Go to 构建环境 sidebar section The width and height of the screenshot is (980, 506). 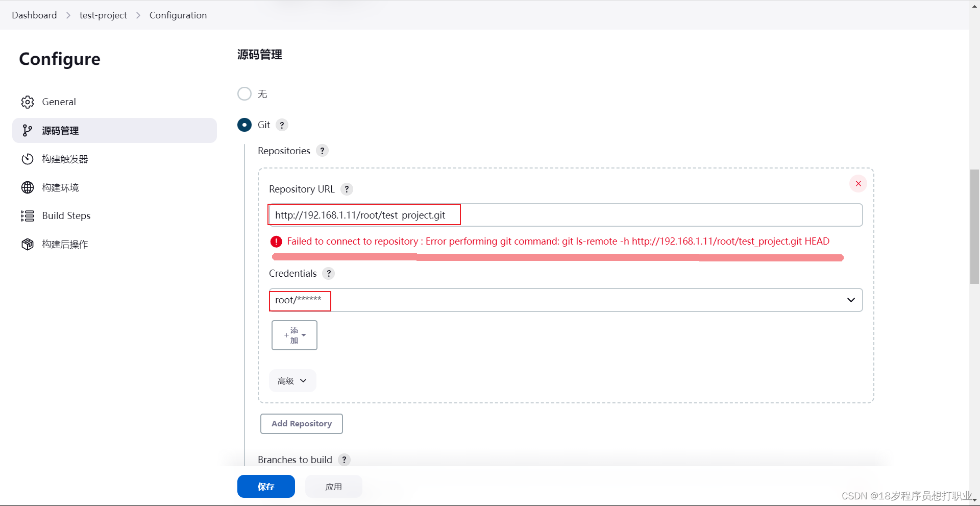[x=114, y=187]
